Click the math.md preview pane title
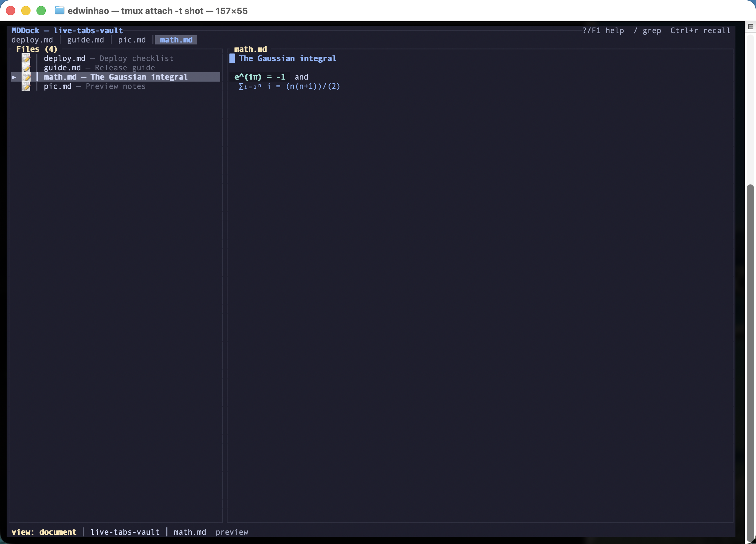 pos(250,49)
